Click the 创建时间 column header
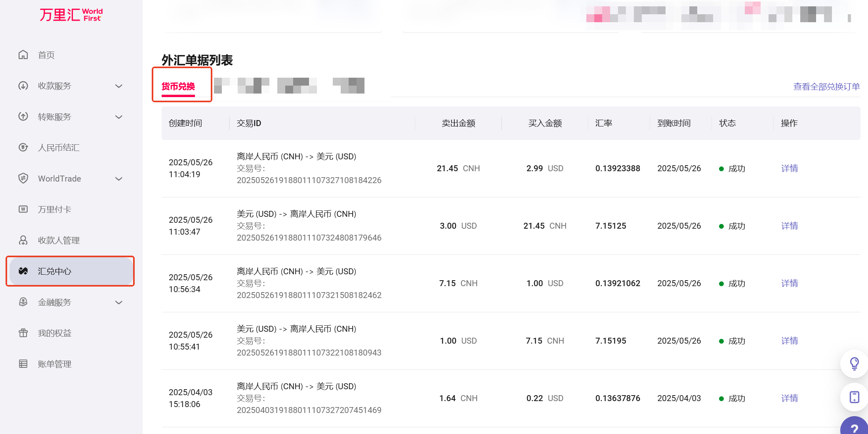Viewport: 868px width, 434px height. click(x=185, y=123)
